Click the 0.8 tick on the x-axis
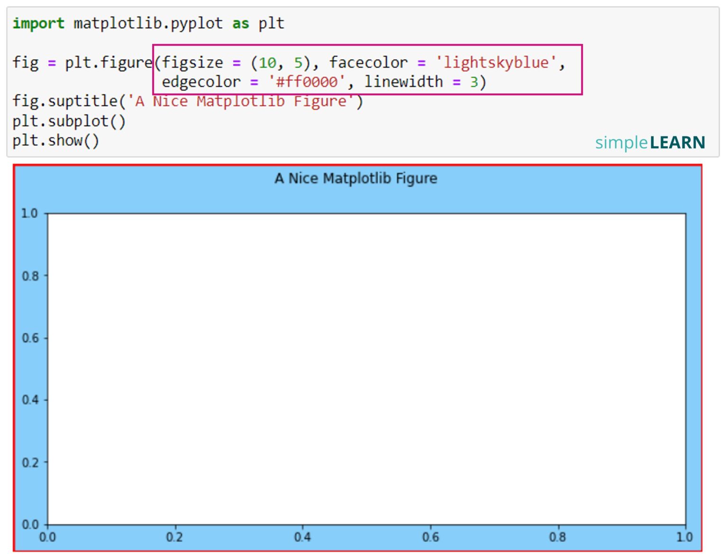 point(558,537)
